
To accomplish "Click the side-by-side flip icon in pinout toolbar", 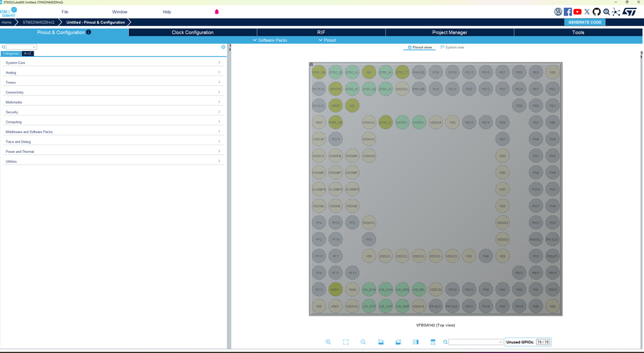I will (x=415, y=342).
